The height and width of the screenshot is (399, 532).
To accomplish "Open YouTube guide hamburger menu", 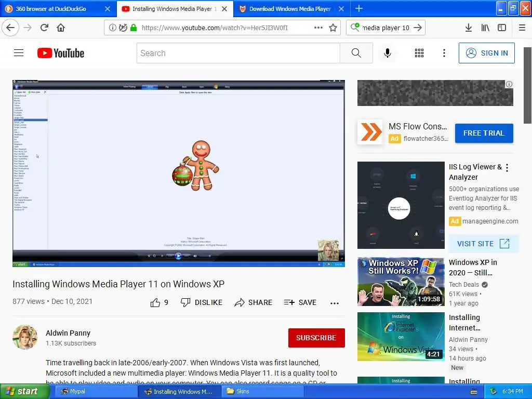I will pyautogui.click(x=19, y=53).
